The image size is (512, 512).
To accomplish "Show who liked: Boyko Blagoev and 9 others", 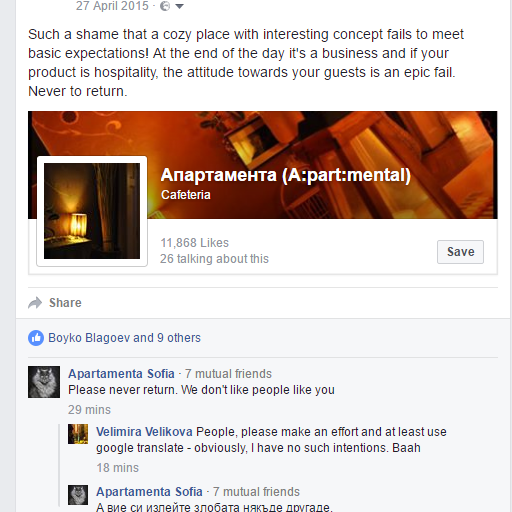I will [x=124, y=338].
